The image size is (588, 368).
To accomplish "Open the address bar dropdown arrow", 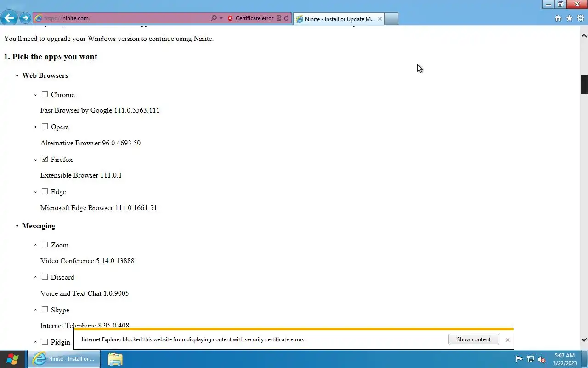I will pyautogui.click(x=221, y=18).
